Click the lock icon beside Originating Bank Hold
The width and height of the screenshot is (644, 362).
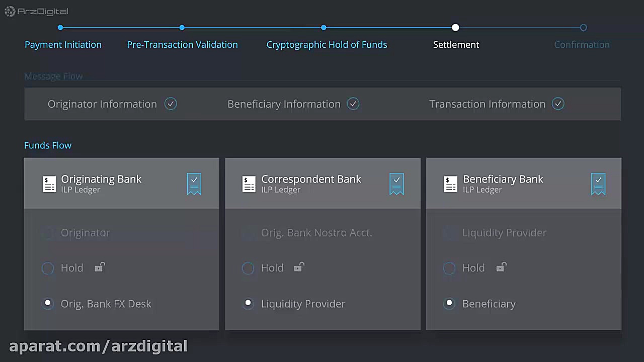(100, 267)
